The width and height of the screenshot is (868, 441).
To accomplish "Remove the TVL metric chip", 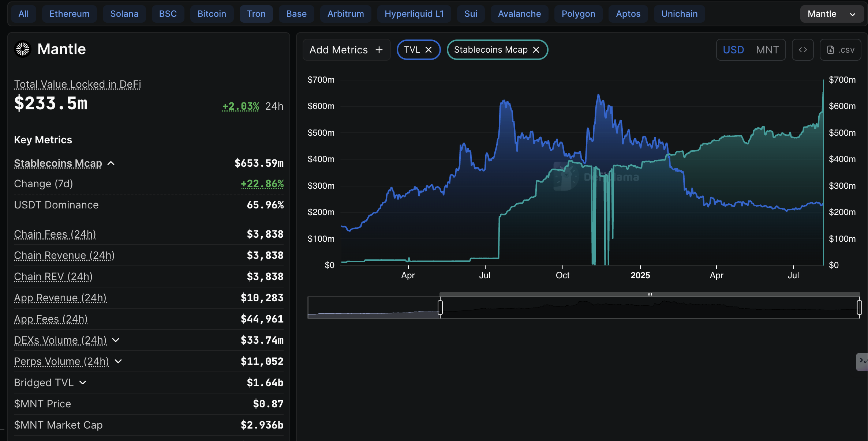I will pyautogui.click(x=429, y=50).
